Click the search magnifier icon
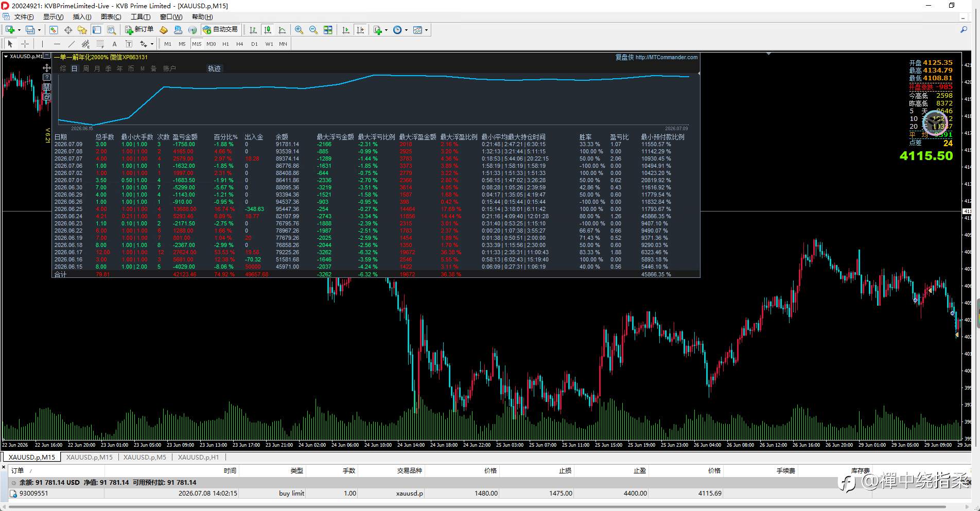Image resolution: width=980 pixels, height=511 pixels. pos(964,30)
